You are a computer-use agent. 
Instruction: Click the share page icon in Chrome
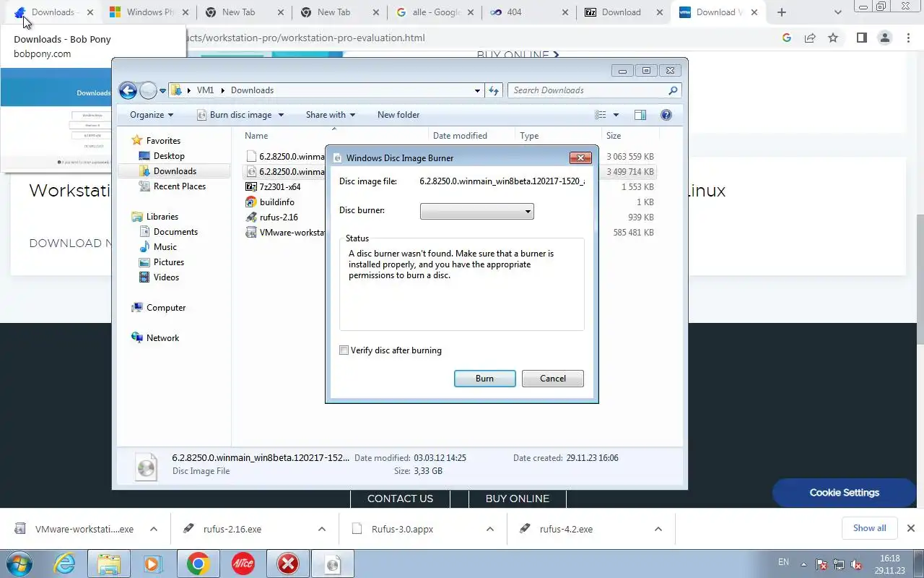[810, 38]
